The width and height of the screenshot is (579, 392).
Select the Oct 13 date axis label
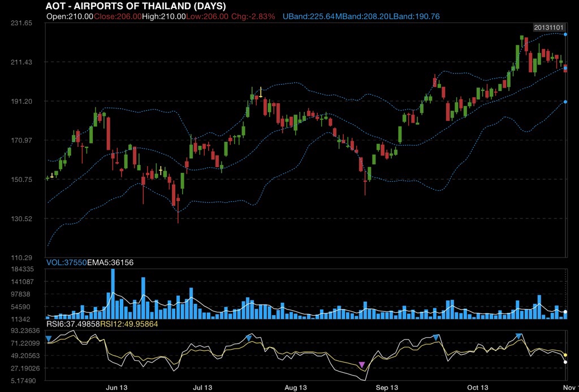(477, 387)
